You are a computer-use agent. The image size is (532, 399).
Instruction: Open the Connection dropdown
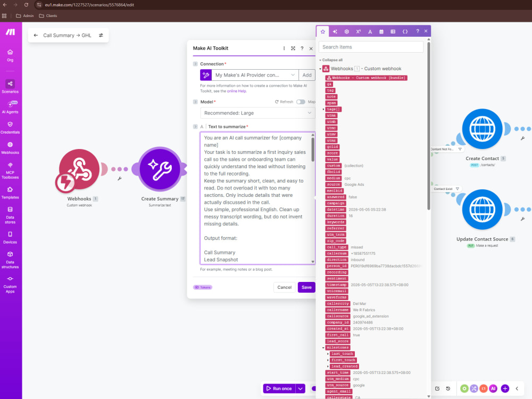coord(255,75)
